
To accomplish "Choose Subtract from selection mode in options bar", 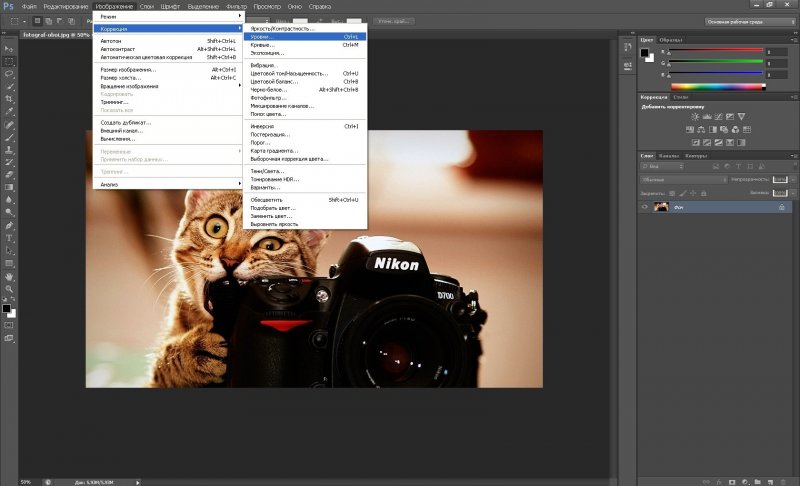I will 60,21.
